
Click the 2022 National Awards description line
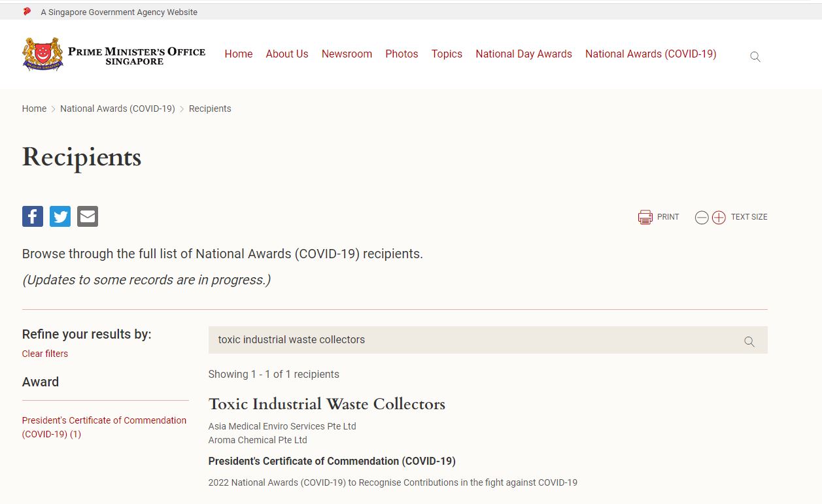click(393, 482)
